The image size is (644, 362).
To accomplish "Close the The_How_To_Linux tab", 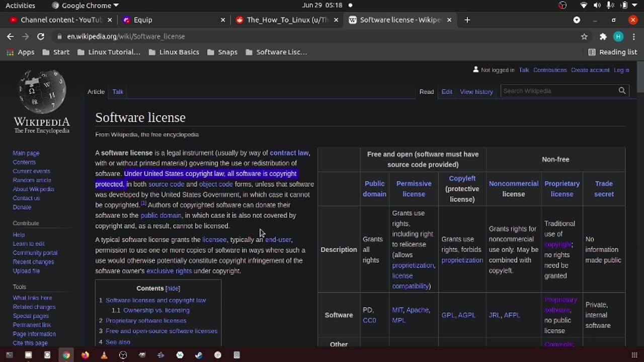I will (x=336, y=20).
